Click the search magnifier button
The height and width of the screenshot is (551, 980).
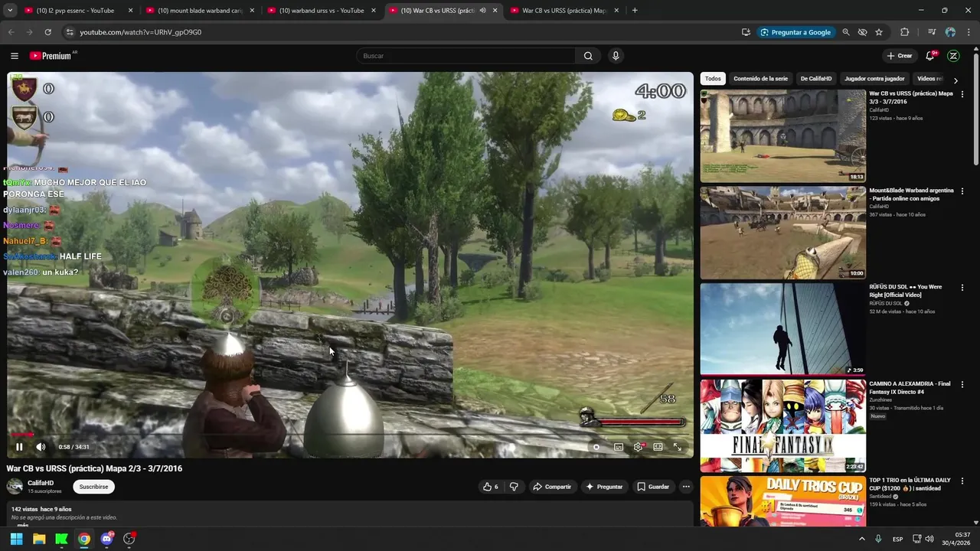click(588, 56)
